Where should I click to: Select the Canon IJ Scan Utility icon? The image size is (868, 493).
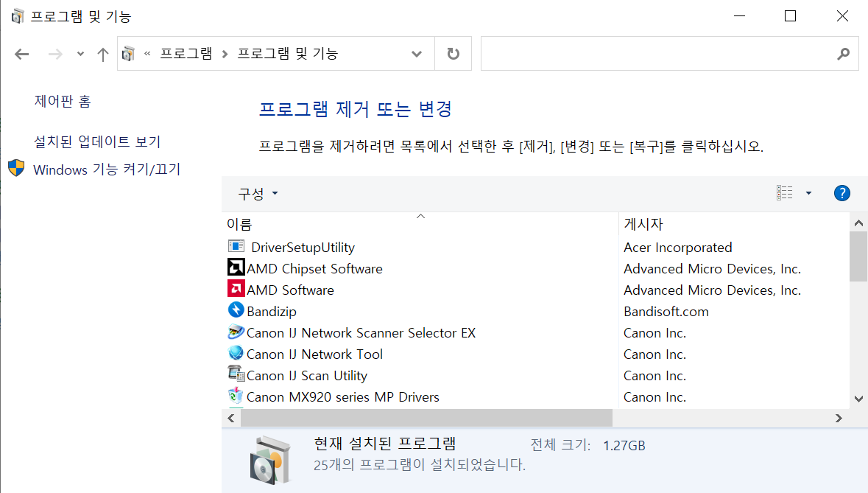(x=236, y=374)
